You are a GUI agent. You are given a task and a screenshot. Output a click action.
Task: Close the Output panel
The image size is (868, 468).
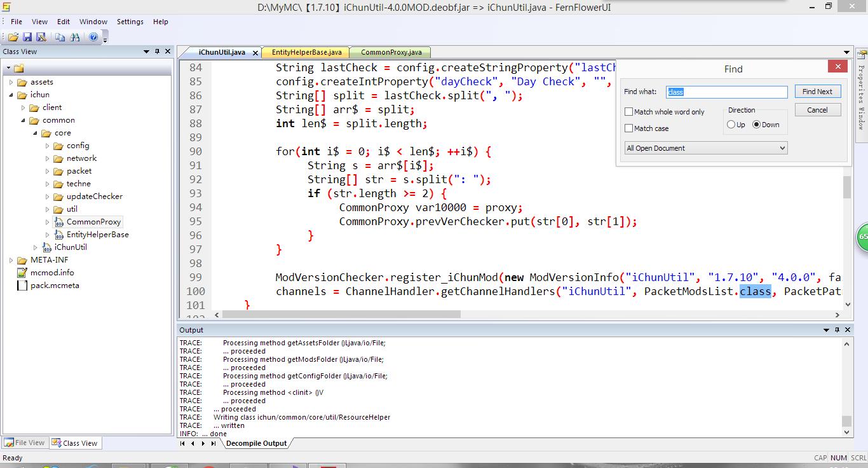pyautogui.click(x=848, y=330)
